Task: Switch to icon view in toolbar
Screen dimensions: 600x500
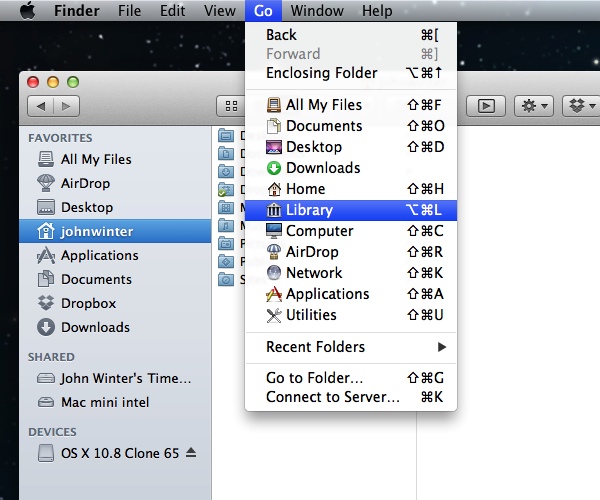Action: [231, 106]
